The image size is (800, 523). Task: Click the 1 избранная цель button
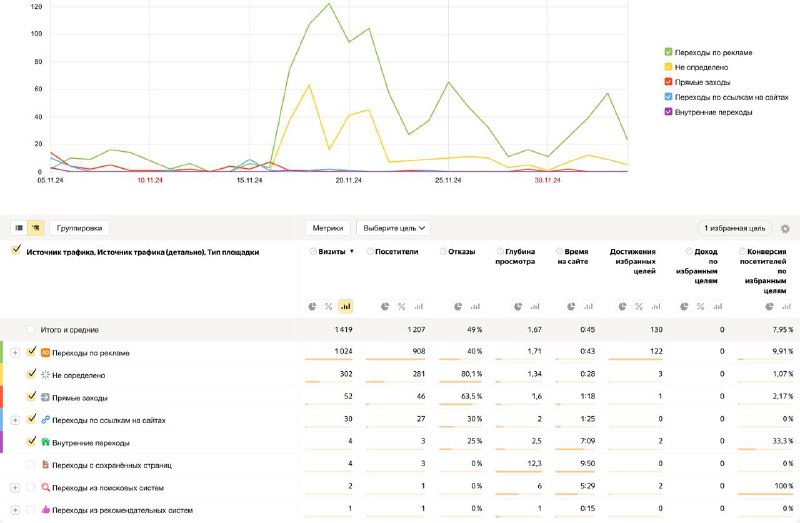coord(734,229)
